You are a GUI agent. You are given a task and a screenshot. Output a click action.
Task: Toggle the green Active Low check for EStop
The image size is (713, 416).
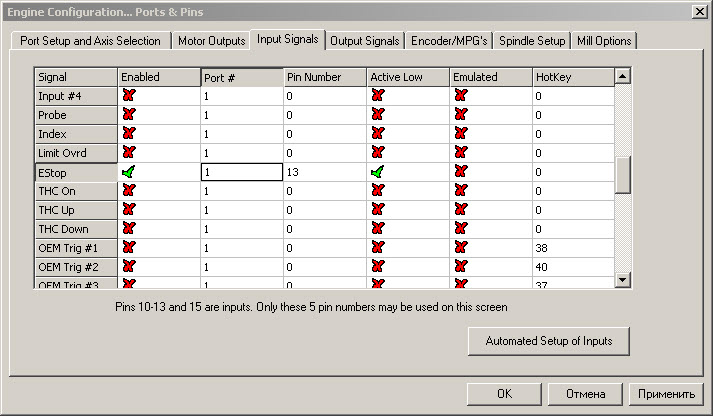click(x=377, y=172)
